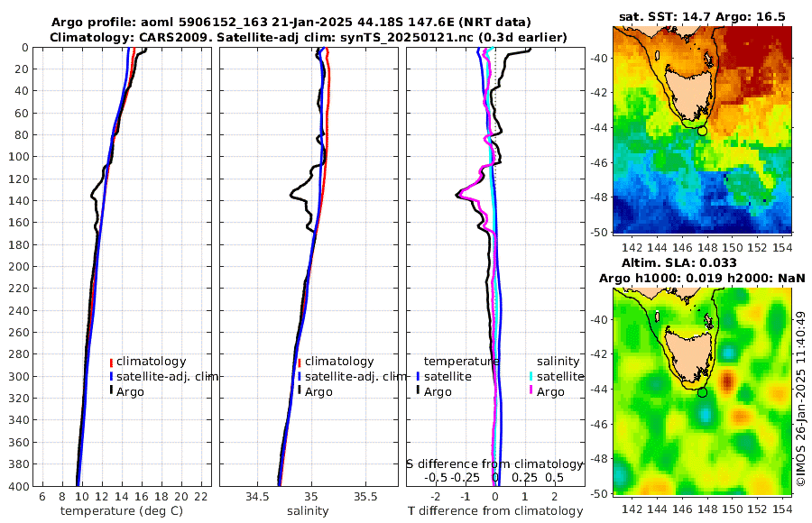Image resolution: width=812 pixels, height=523 pixels.
Task: Click the '300' depth tick label
Action: point(19,376)
